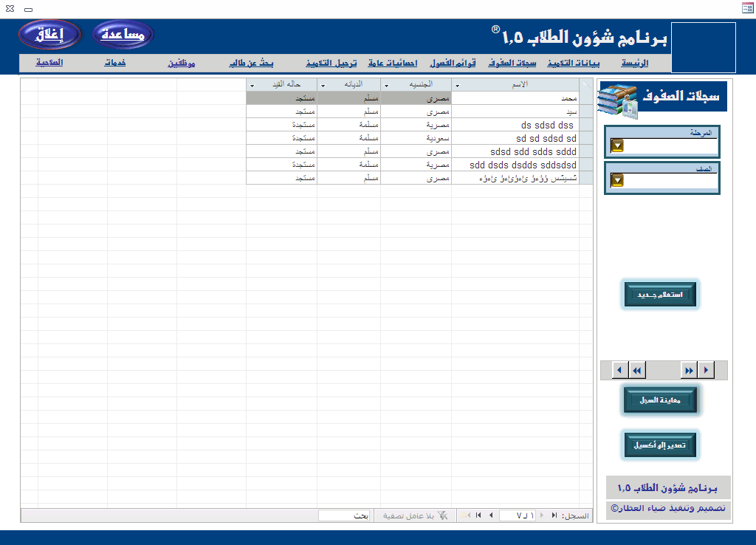Click the books icon beside سجلات الصفوف
Screen dimensions: 756x545
click(616, 100)
